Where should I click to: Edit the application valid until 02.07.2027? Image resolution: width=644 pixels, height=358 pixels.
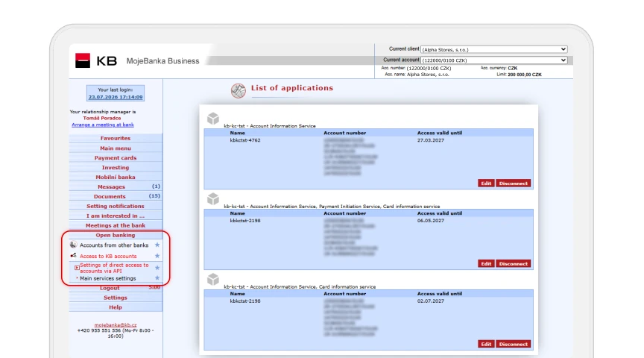[x=486, y=344]
